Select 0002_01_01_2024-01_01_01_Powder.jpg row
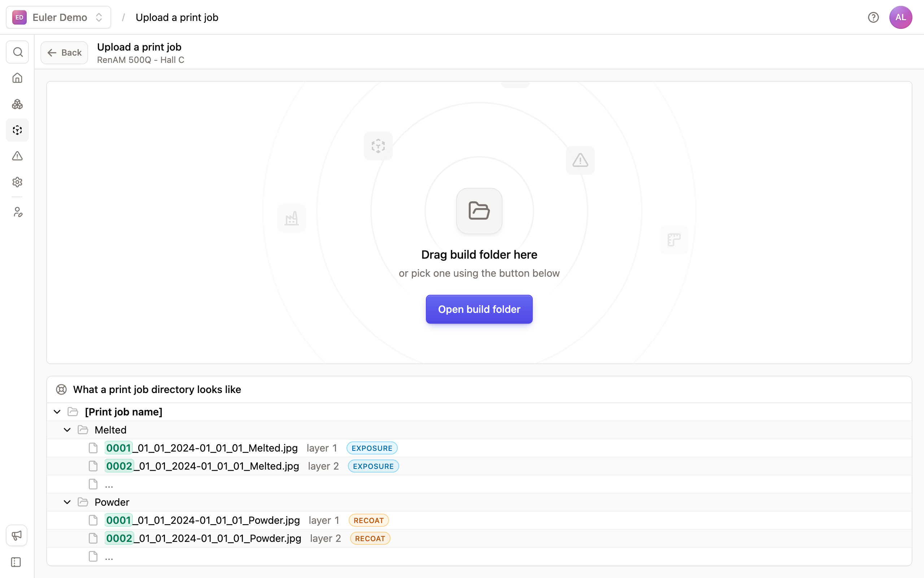Screen dimensions: 924x578 click(x=479, y=538)
